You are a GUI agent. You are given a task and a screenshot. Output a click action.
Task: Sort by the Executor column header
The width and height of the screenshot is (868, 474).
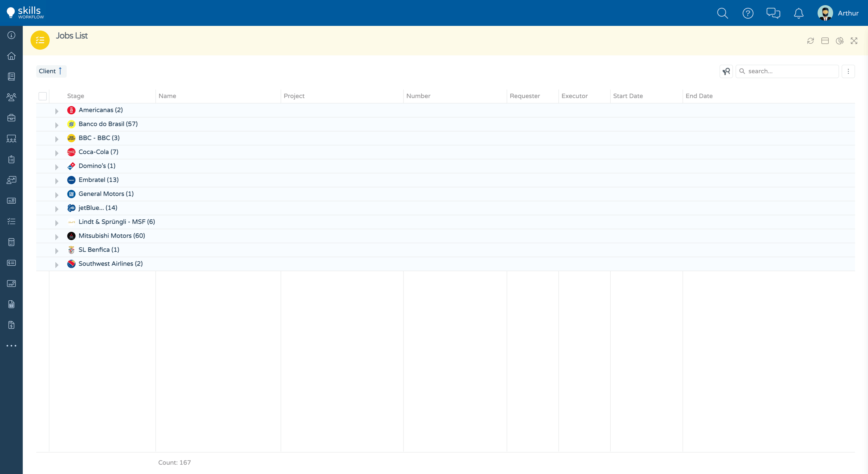point(574,96)
